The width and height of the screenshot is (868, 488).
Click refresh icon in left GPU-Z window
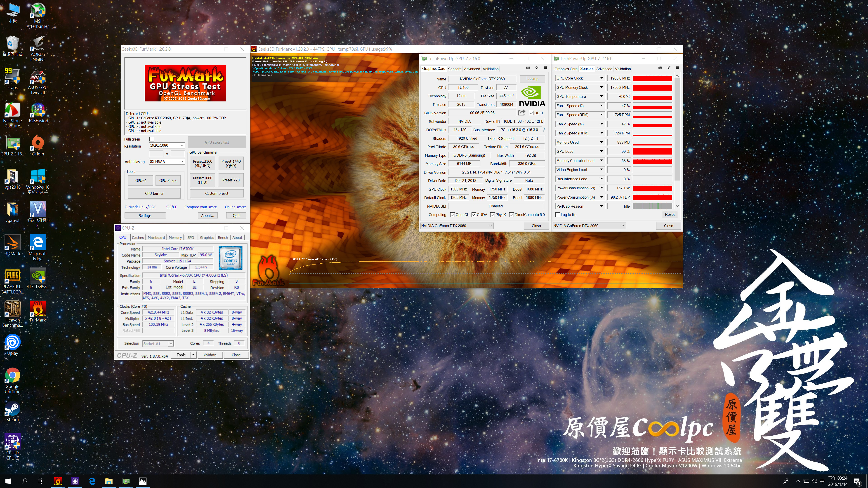537,68
